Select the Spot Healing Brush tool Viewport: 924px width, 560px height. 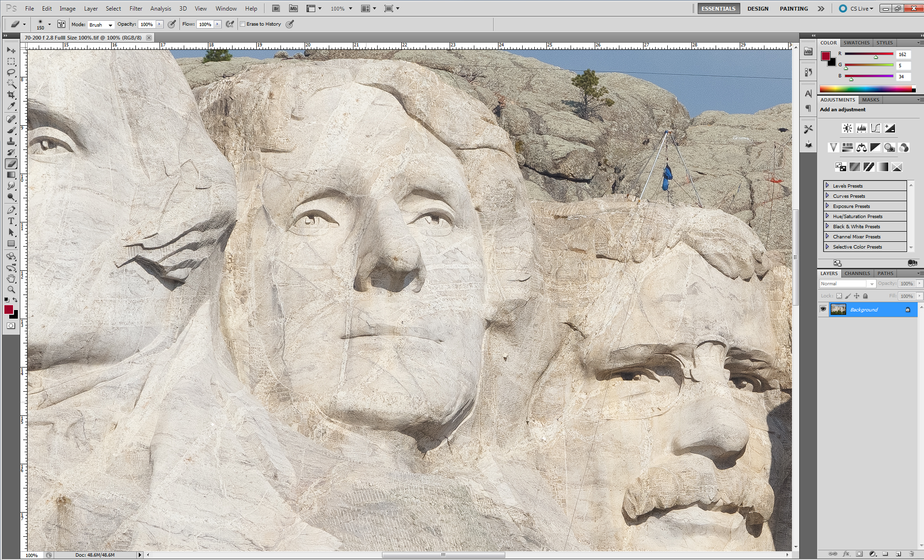coord(11,119)
